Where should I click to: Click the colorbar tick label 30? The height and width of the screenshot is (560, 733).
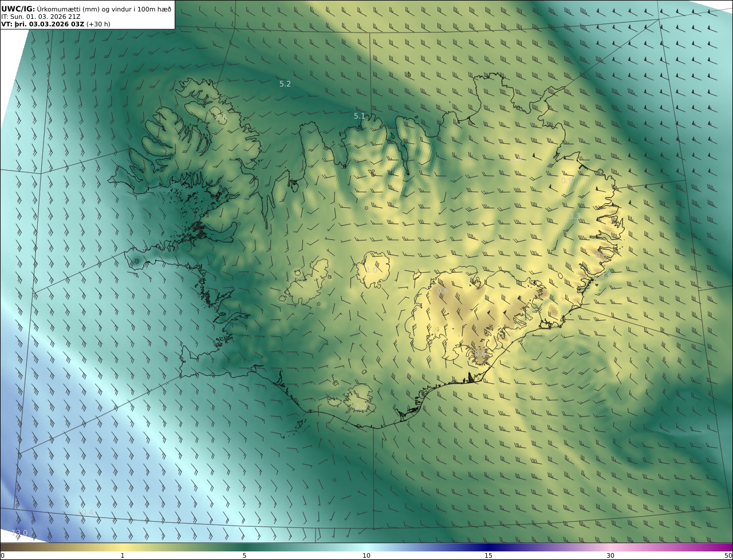pyautogui.click(x=610, y=555)
